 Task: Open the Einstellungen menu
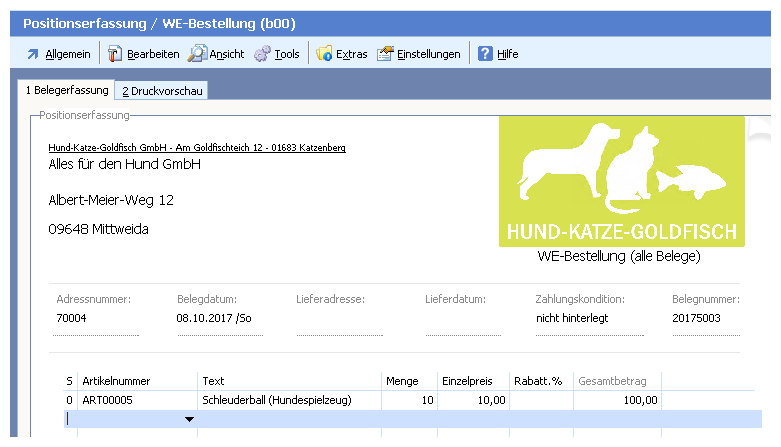coord(428,54)
